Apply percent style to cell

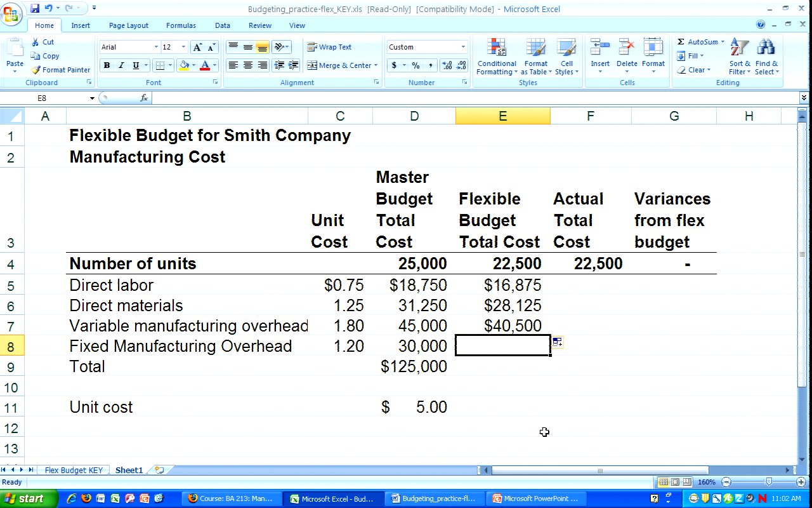416,65
